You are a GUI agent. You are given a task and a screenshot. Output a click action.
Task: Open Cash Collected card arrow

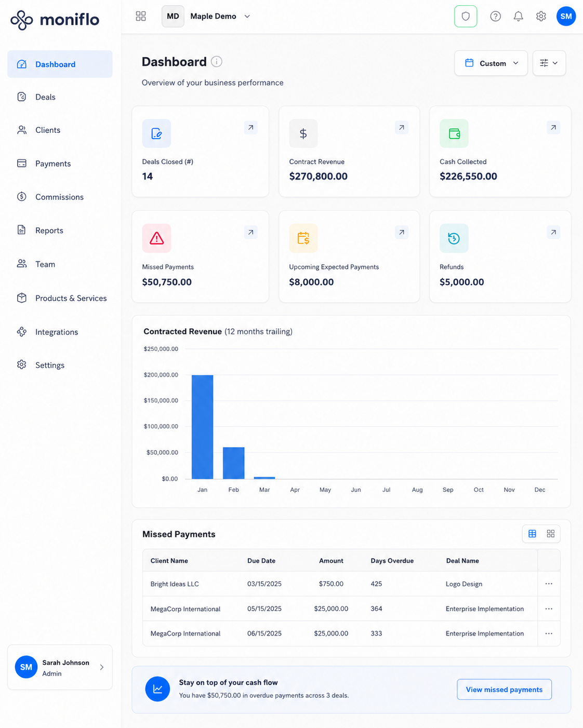553,127
